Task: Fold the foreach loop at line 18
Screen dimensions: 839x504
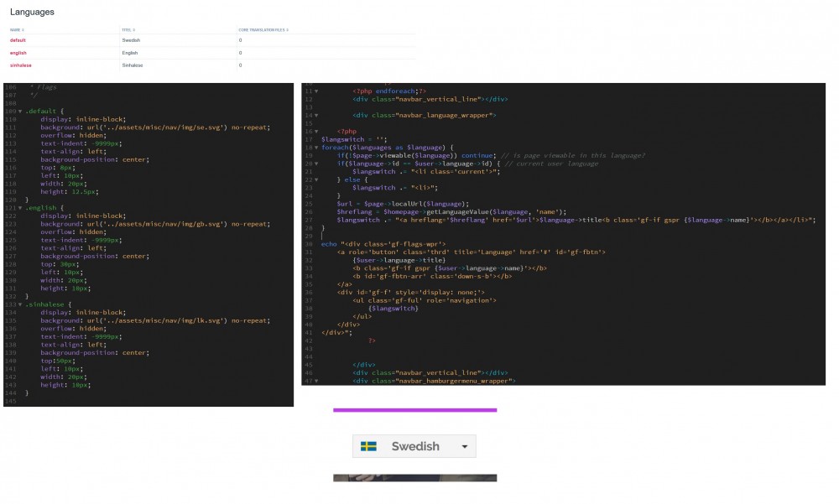Action: [x=316, y=147]
